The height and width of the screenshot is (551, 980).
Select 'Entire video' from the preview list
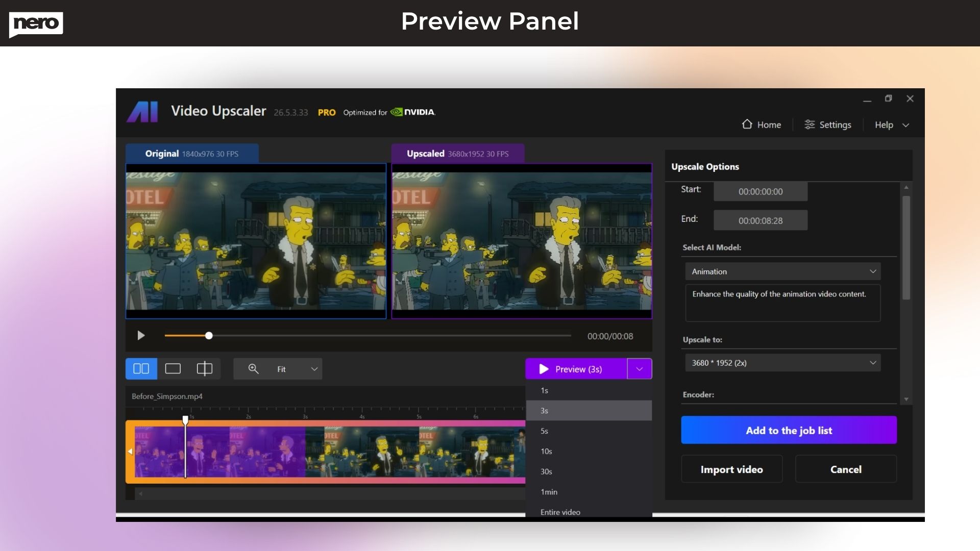click(x=560, y=512)
